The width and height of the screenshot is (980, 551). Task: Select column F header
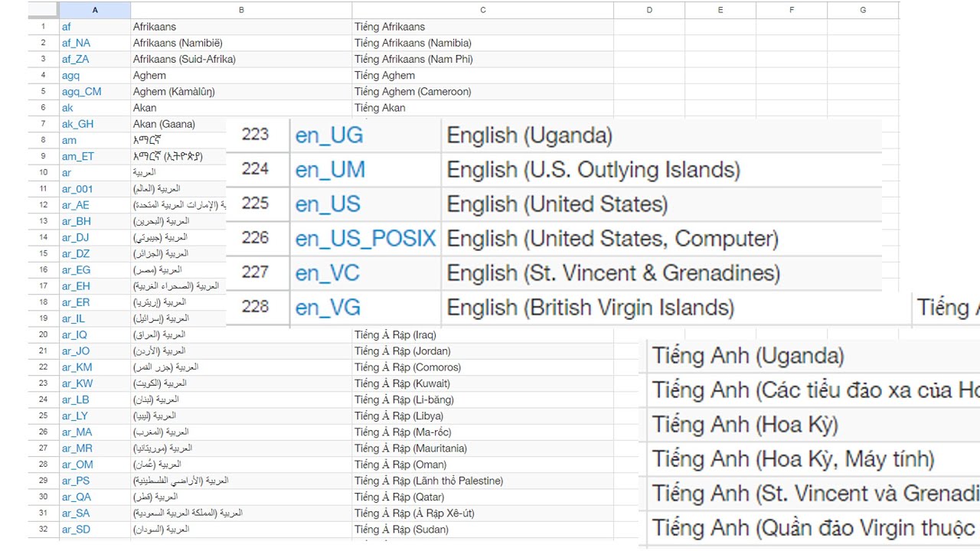pyautogui.click(x=792, y=10)
